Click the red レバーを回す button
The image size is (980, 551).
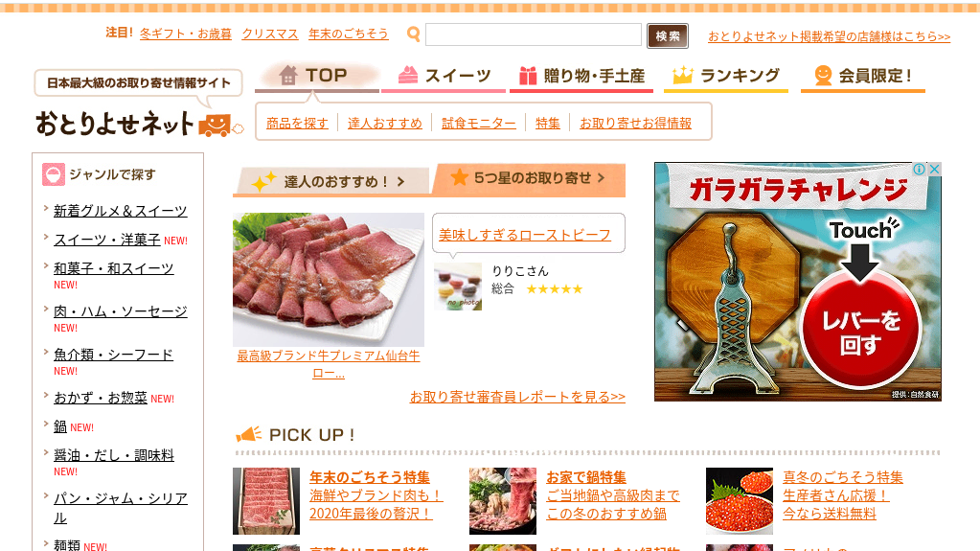(860, 333)
